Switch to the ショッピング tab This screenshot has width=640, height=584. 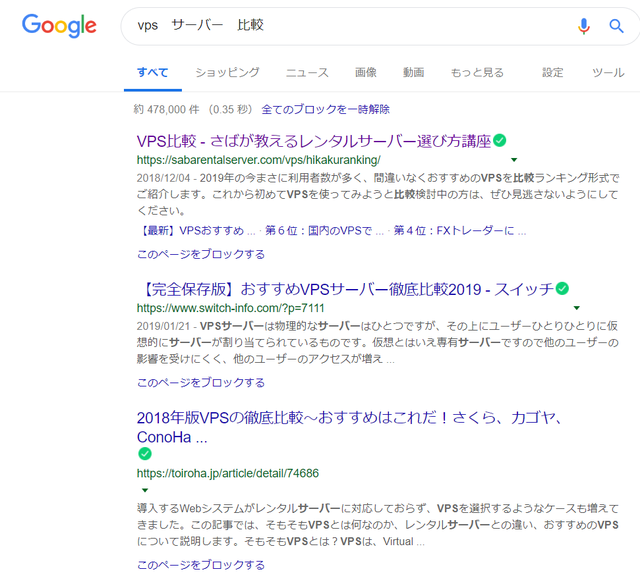pos(227,73)
